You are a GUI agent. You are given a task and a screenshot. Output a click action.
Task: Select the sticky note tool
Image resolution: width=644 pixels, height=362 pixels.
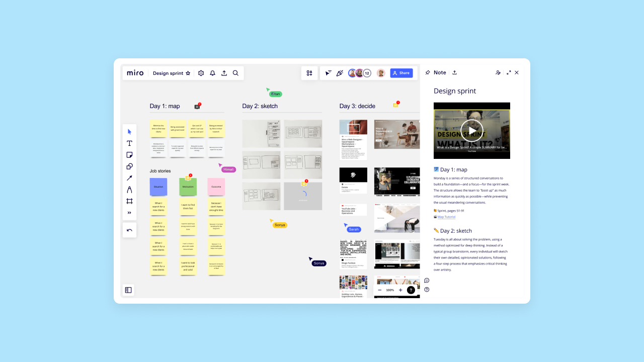click(x=129, y=155)
